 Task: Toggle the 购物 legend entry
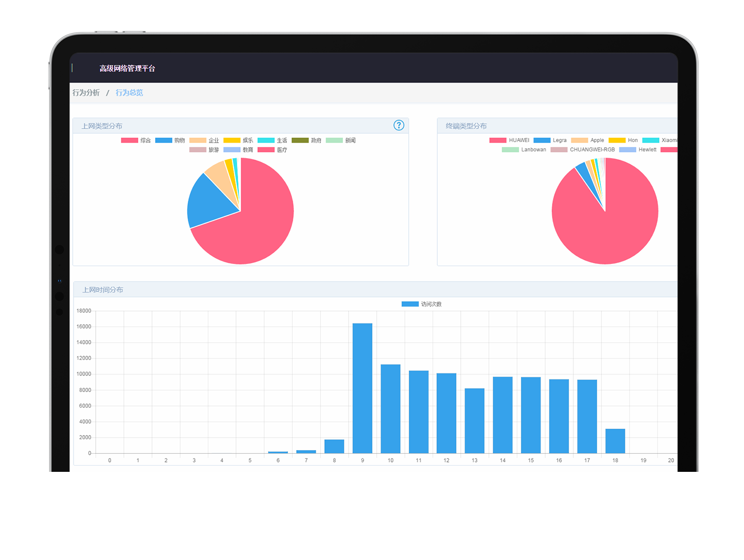pos(170,141)
